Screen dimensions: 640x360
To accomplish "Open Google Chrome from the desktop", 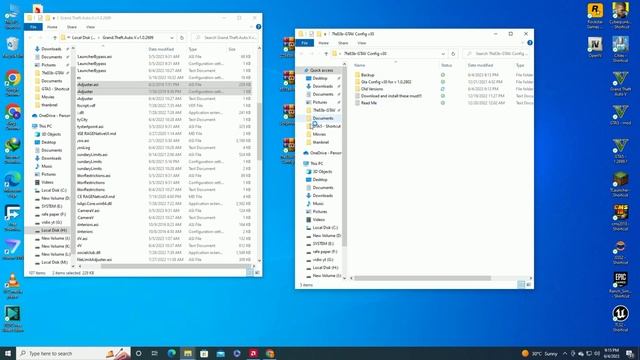I will click(x=13, y=81).
